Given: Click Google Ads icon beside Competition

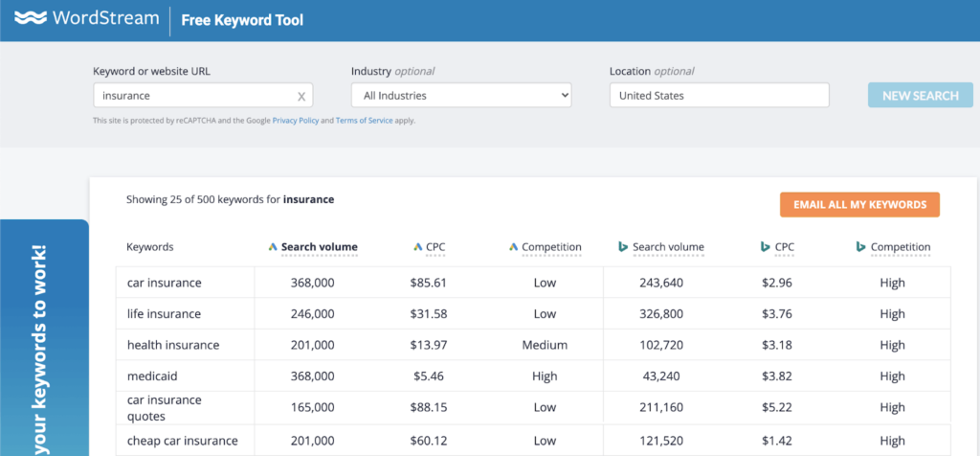Looking at the screenshot, I should pyautogui.click(x=514, y=247).
